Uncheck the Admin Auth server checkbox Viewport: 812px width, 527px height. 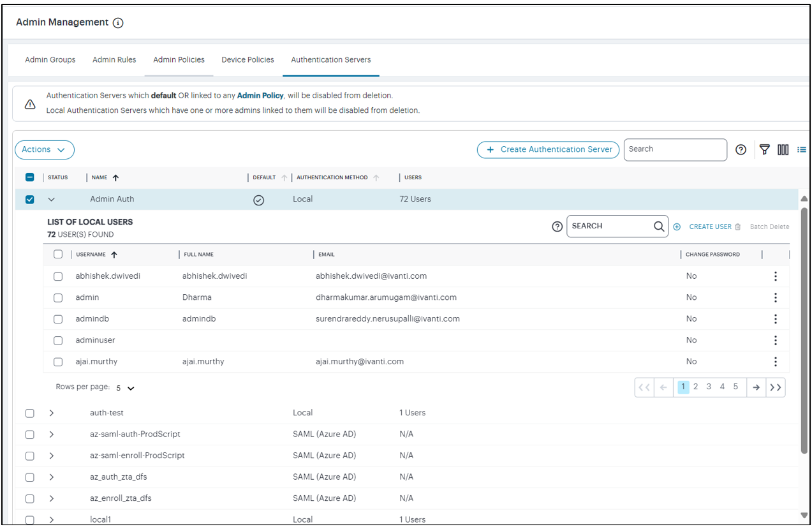pos(29,200)
